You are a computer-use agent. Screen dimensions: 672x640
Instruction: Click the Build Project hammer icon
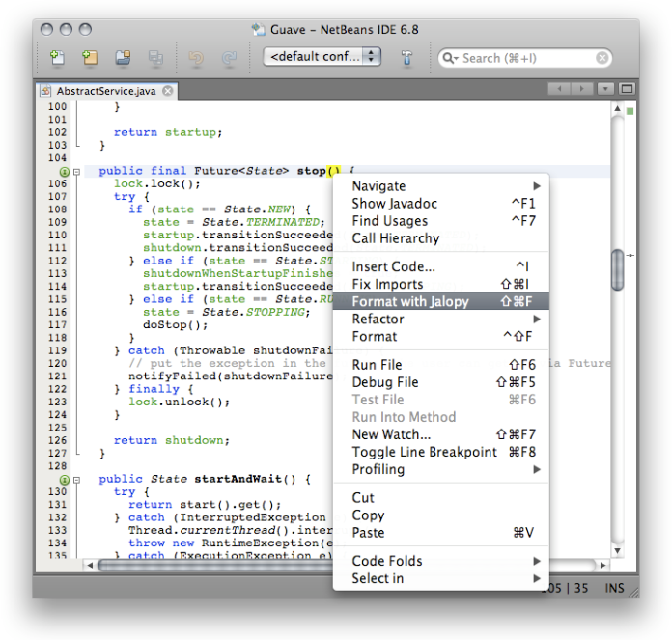[x=406, y=57]
